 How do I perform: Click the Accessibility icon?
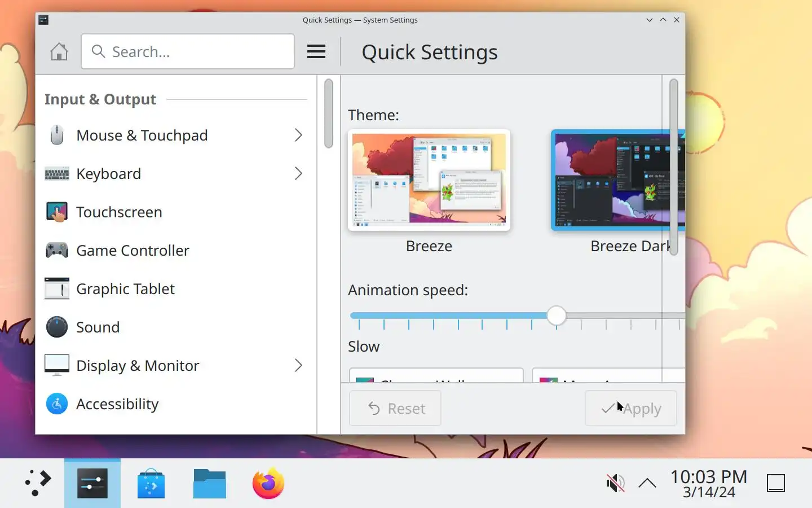coord(56,404)
